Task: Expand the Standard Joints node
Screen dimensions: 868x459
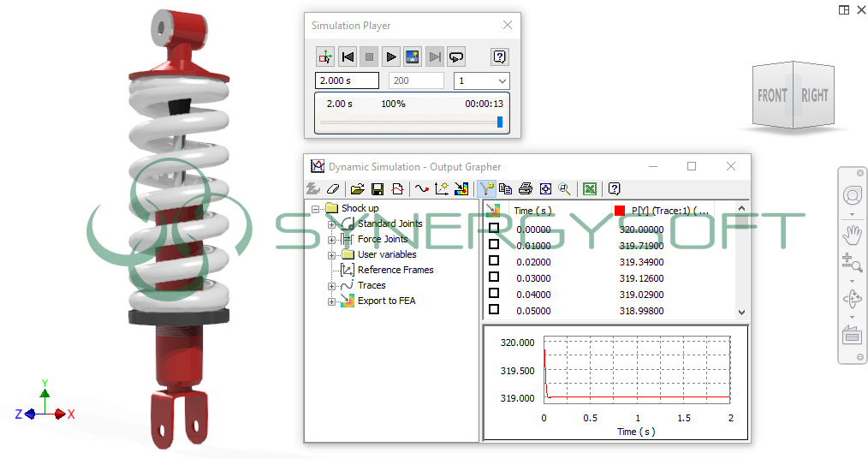Action: coord(331,225)
